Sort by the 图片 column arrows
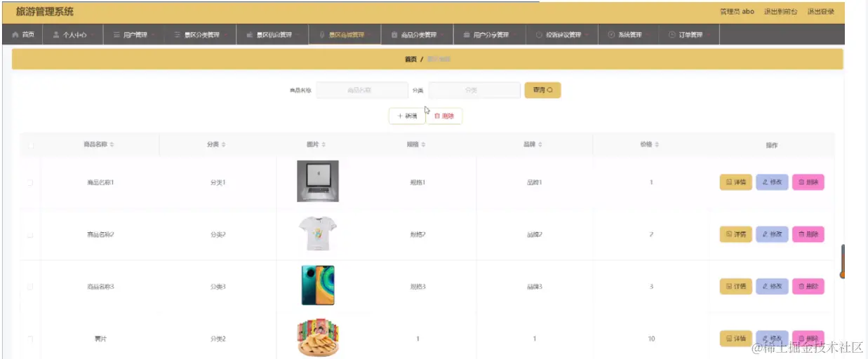 pyautogui.click(x=323, y=144)
